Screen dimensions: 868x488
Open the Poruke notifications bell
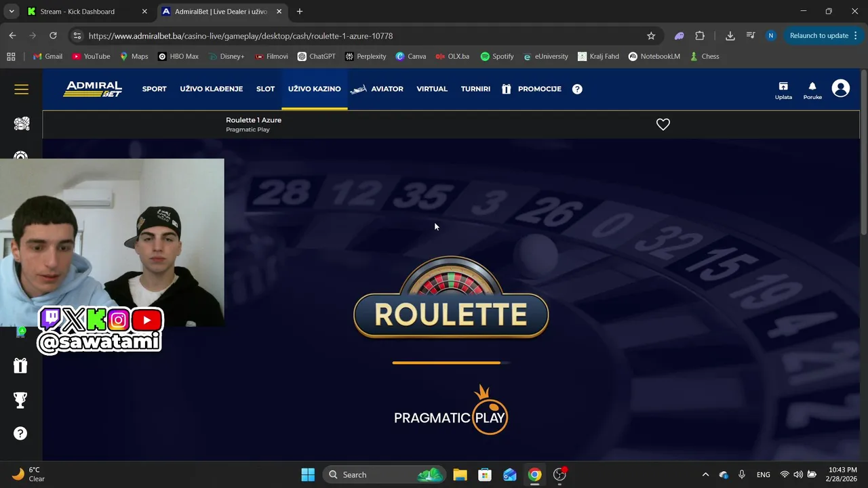tap(812, 90)
